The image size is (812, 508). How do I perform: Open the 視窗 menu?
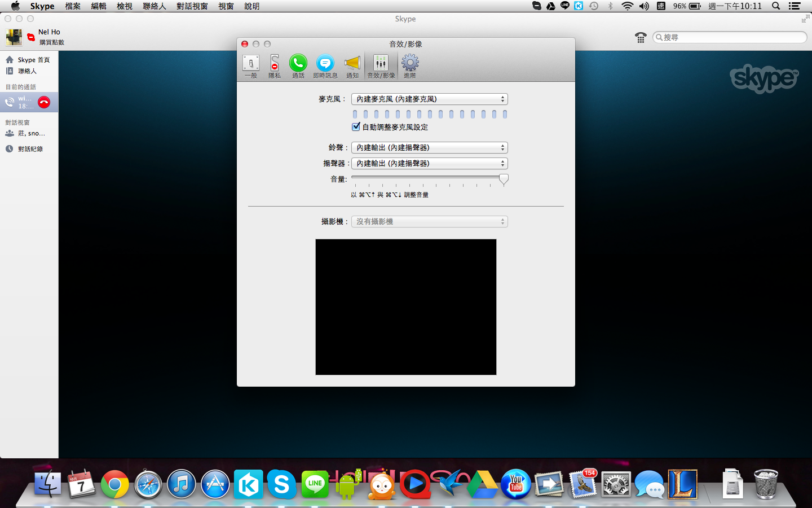click(x=226, y=6)
